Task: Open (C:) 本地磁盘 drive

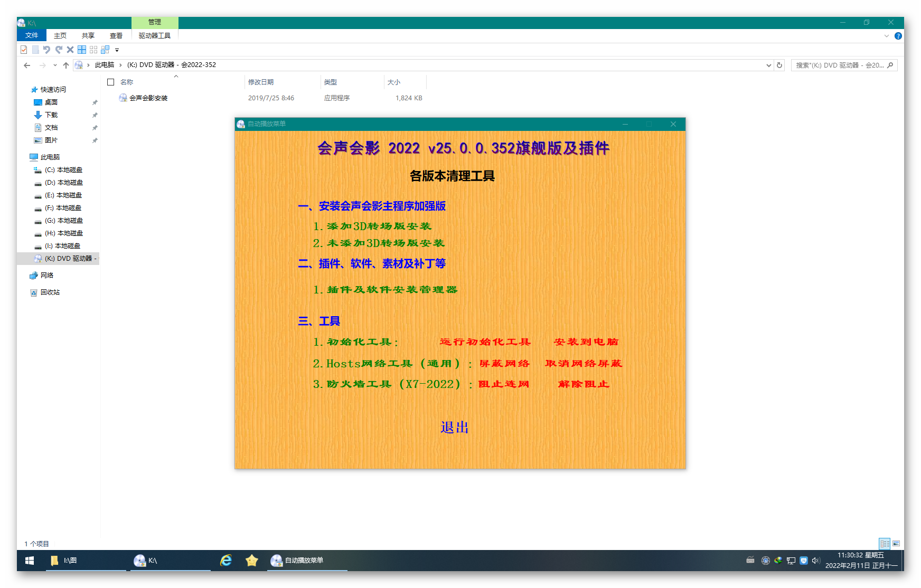Action: (63, 169)
